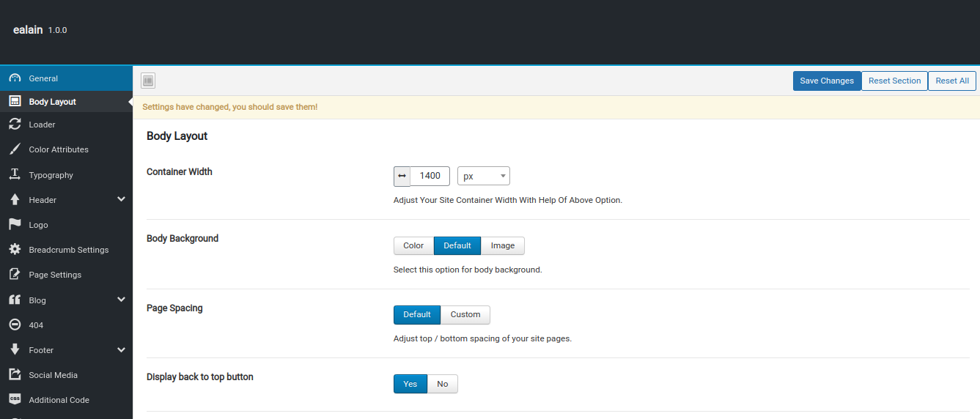The height and width of the screenshot is (419, 980).
Task: Open the Additional Code section
Action: tap(66, 400)
